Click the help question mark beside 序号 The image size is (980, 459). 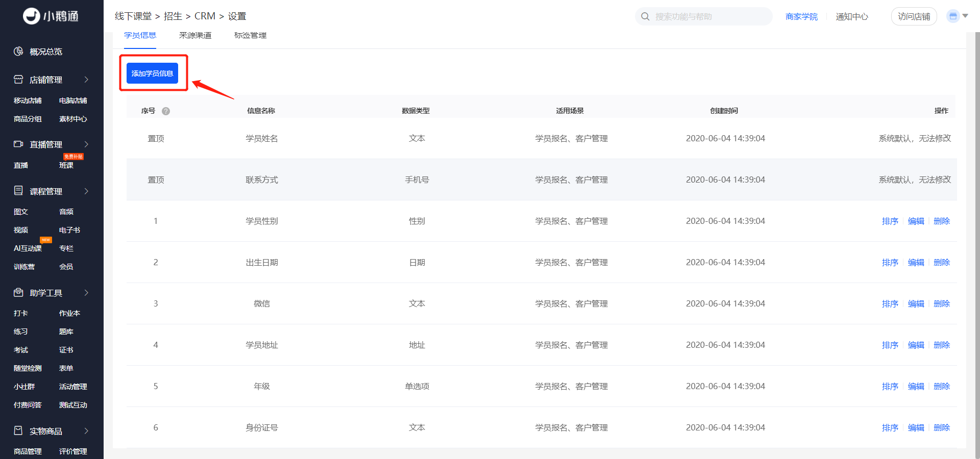point(166,111)
